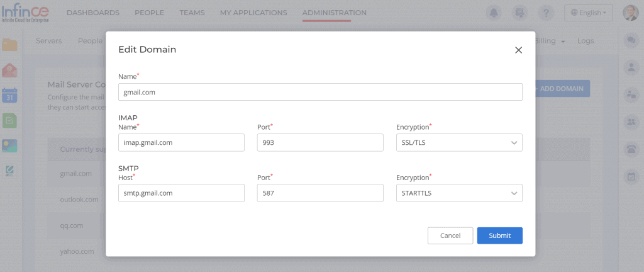Image resolution: width=644 pixels, height=272 pixels.
Task: Click the SMTP Host field smtp.gmail.com
Action: pyautogui.click(x=181, y=193)
